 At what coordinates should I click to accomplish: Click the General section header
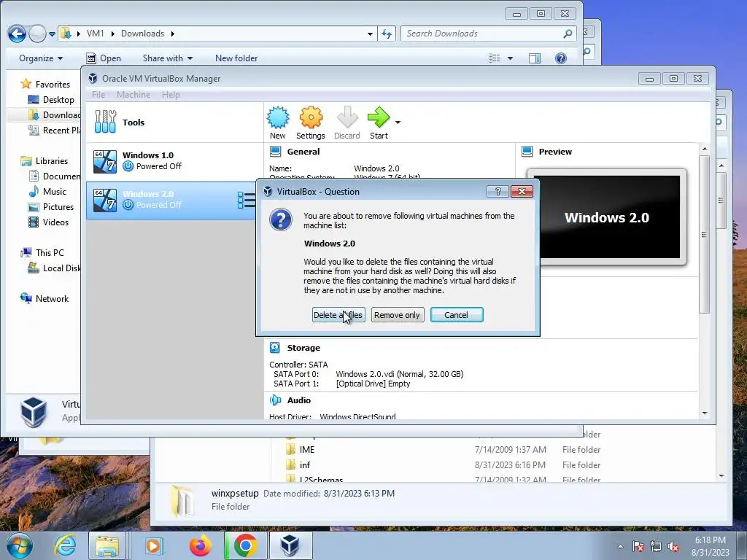coord(303,152)
